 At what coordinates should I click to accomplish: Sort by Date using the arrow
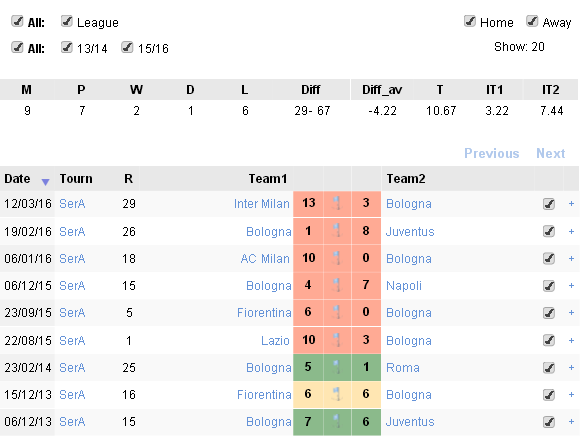click(x=45, y=182)
